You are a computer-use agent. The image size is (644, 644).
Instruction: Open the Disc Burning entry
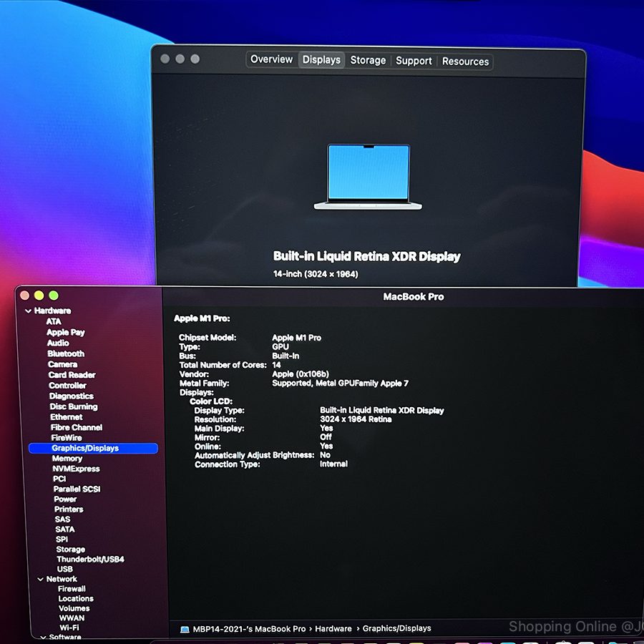pyautogui.click(x=74, y=406)
